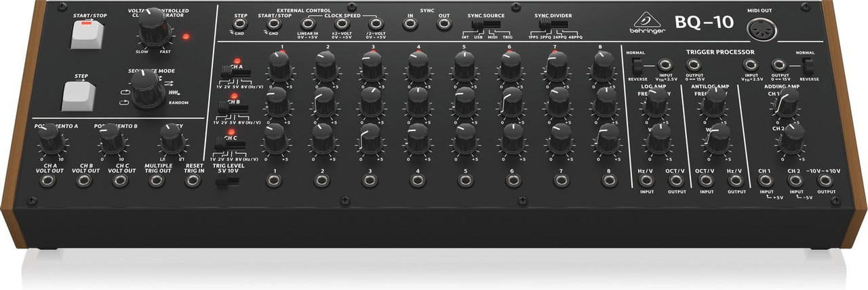The height and width of the screenshot is (290, 868).
Task: Click the left trigger processor input jack
Action: (x=665, y=65)
